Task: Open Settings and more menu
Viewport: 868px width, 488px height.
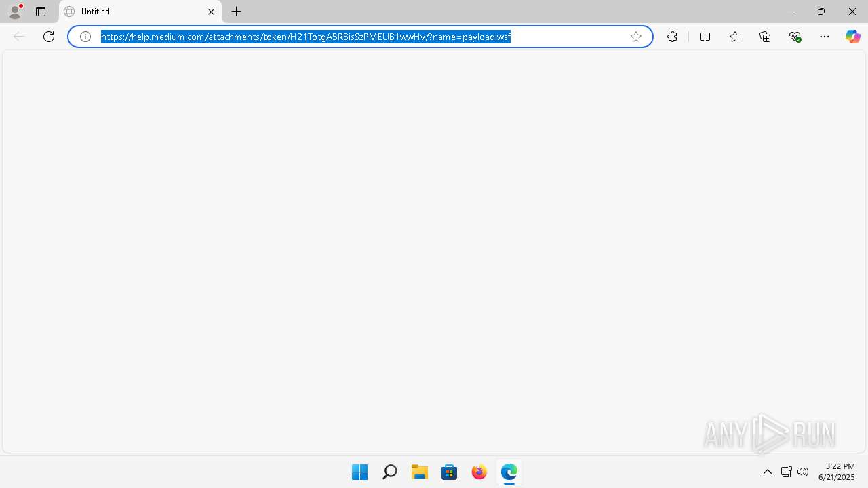Action: tap(825, 37)
